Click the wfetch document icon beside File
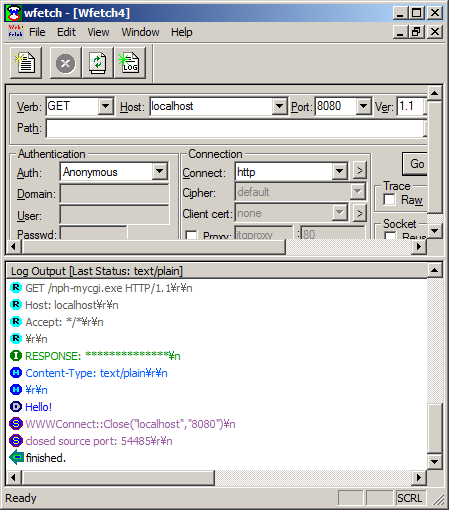This screenshot has width=449, height=510. click(x=15, y=32)
